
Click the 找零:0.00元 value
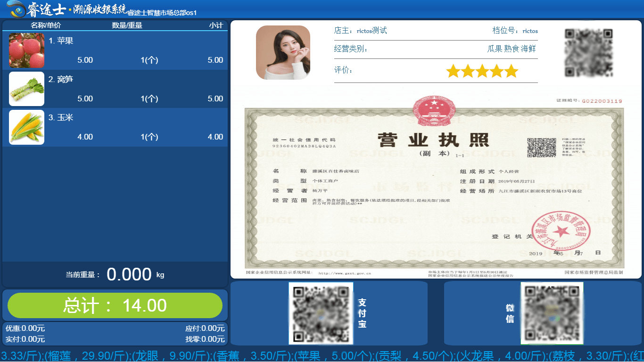205,339
